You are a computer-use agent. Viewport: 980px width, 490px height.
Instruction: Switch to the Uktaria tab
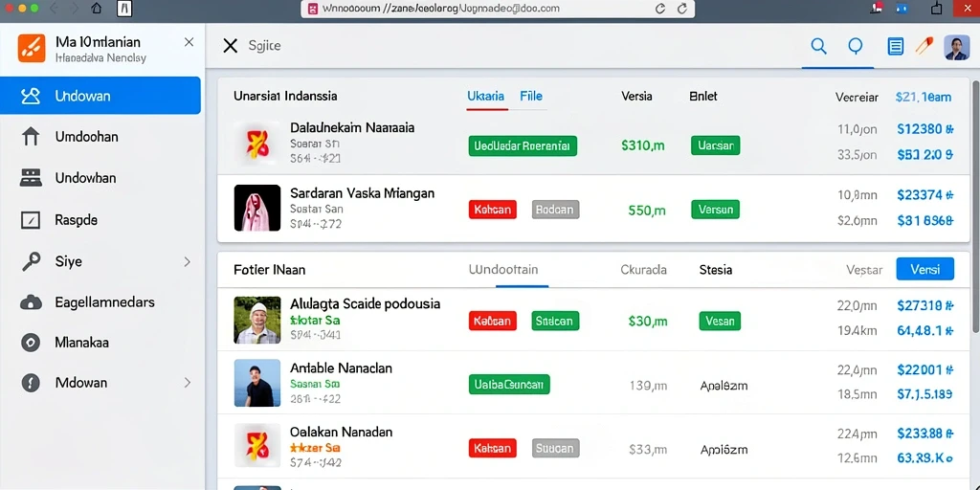point(485,97)
